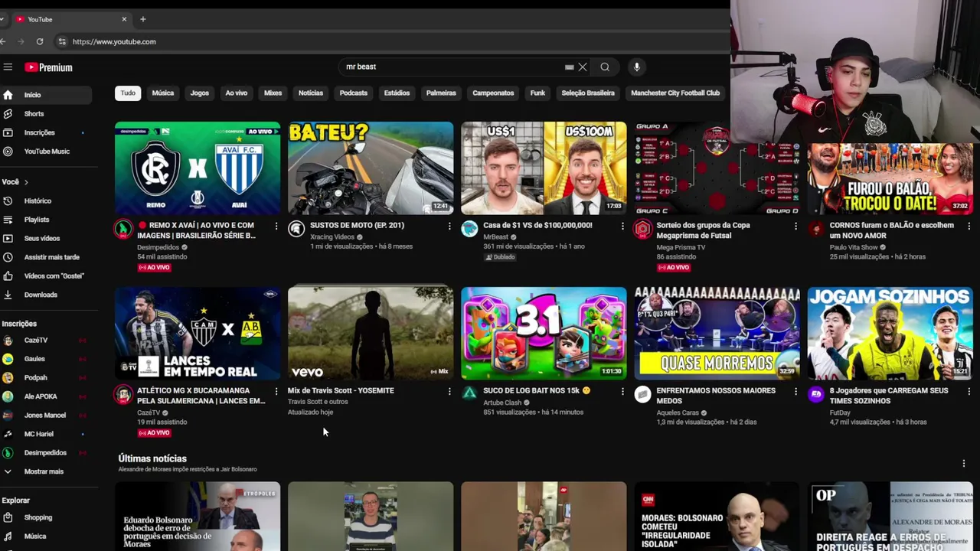Select the Estádios filter chip
This screenshot has height=551, width=980.
(x=397, y=93)
